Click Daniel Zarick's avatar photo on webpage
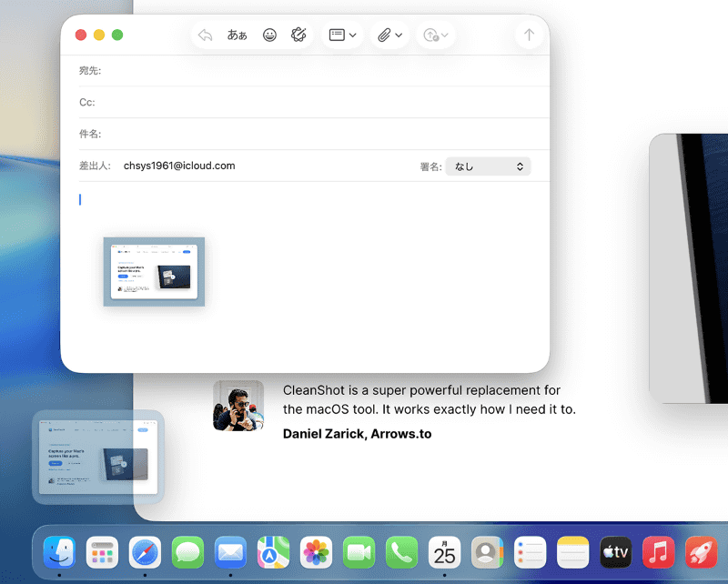Screen dimensions: 728x584 click(238, 406)
